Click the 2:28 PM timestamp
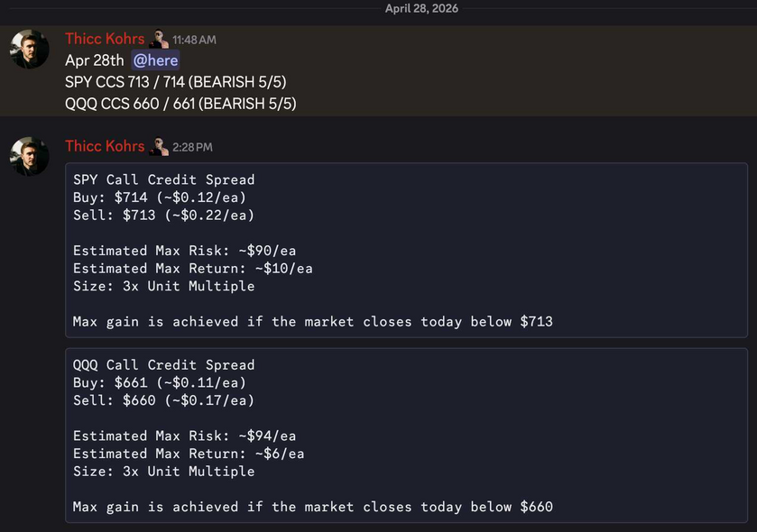Screen dimensions: 757x532 (x=192, y=147)
